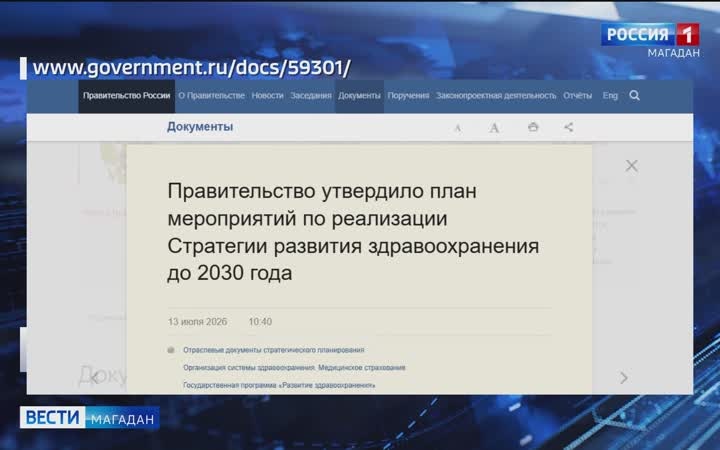Open О Правительстве menu item
The height and width of the screenshot is (450, 720).
(x=211, y=96)
